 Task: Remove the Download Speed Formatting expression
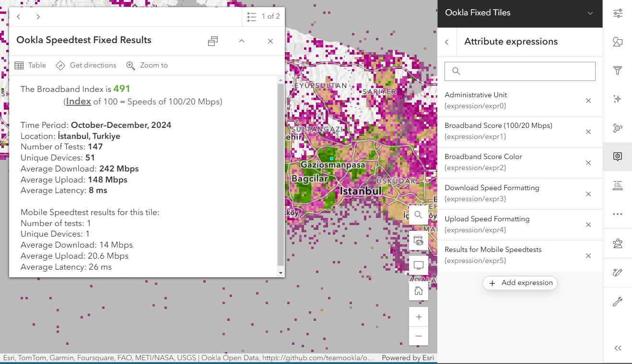[588, 194]
